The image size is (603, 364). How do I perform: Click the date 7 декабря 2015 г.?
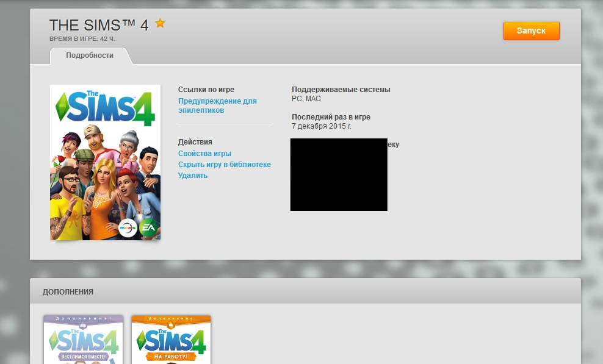322,126
